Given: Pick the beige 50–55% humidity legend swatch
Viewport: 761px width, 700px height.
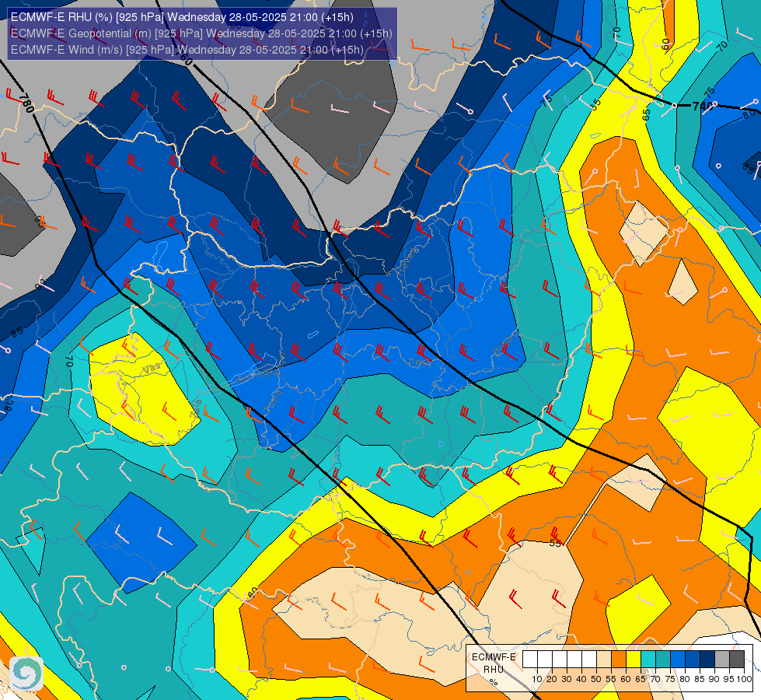Looking at the screenshot, I should click(x=604, y=660).
